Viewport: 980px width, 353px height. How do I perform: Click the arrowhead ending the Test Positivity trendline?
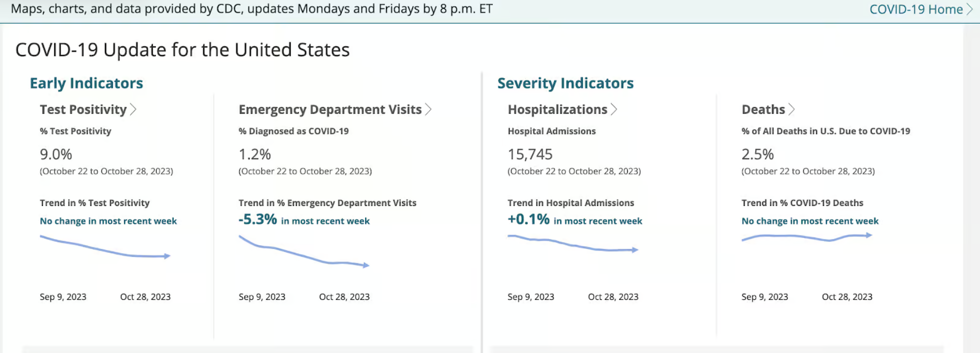(x=167, y=256)
